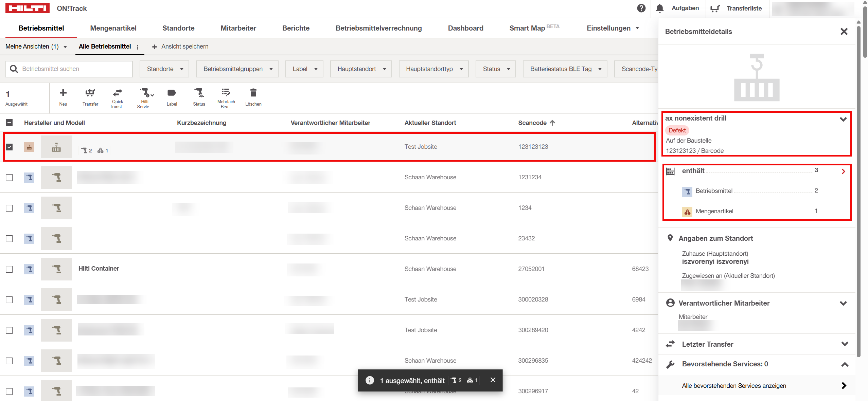Check the row with scancode 23432
Viewport: 868px width, 401px height.
coord(9,239)
